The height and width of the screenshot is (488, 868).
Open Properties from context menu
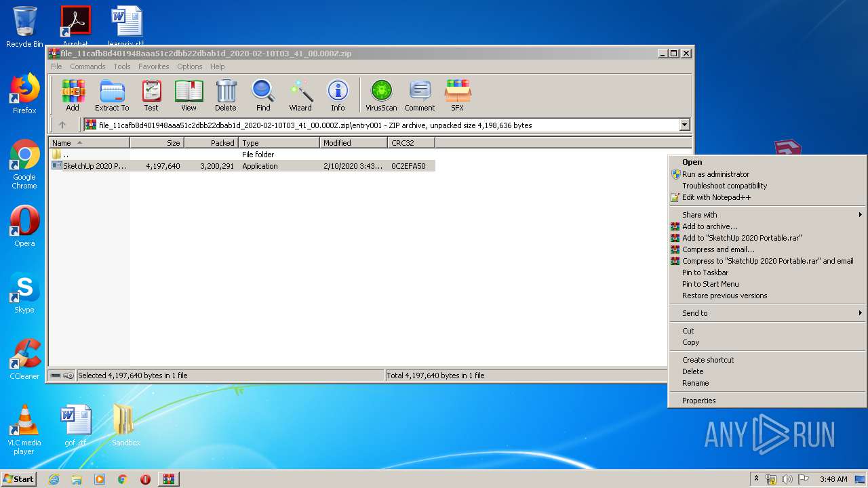(767, 401)
